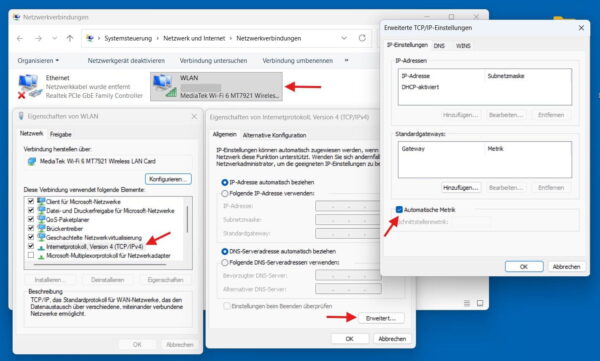Viewport: 600px width, 361px height.
Task: Click Netzwerkgerät deaktivieren toolbar command
Action: coord(126,60)
